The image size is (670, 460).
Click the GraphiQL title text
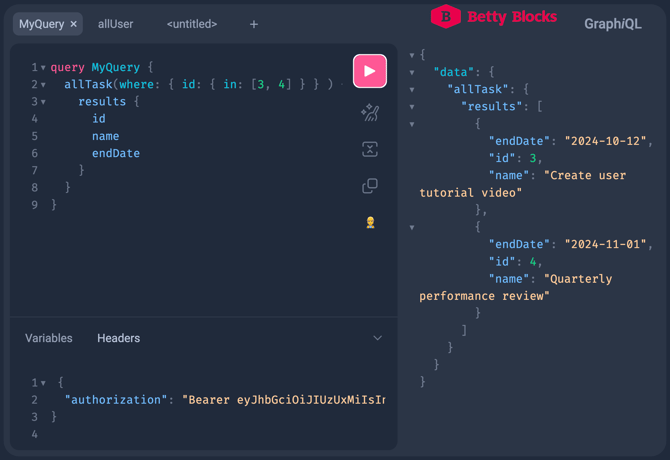(x=613, y=24)
